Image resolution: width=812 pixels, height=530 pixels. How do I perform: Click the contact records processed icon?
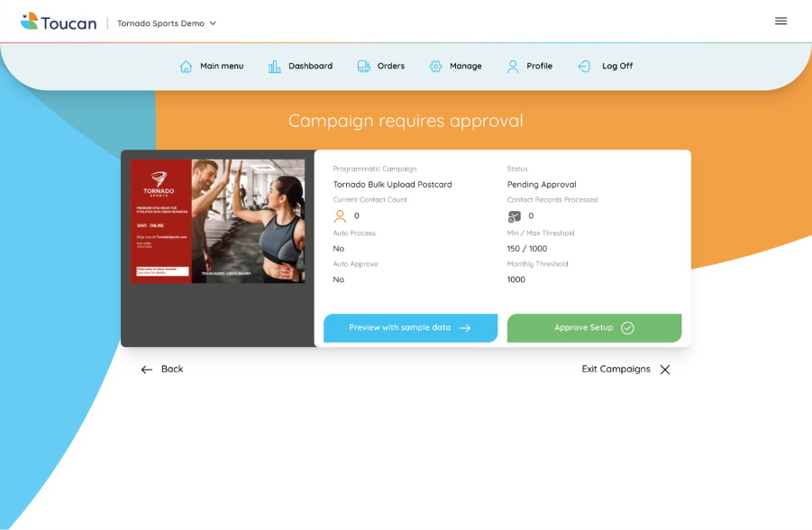(x=515, y=216)
